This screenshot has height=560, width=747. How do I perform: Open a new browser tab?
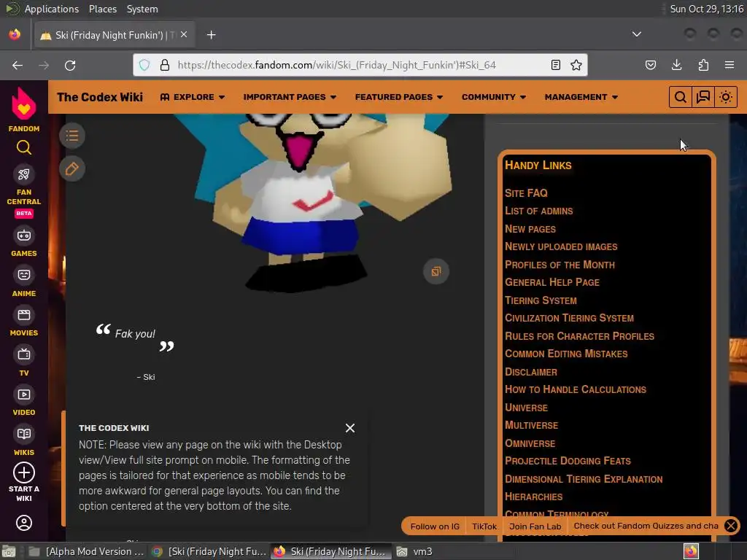212,35
